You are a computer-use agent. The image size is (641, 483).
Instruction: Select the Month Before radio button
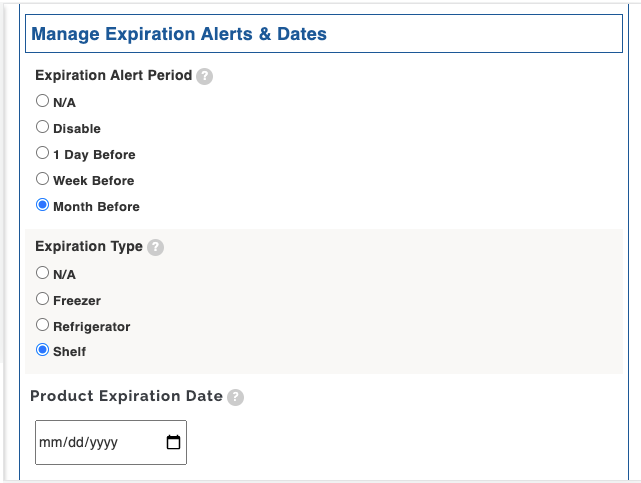[42, 205]
